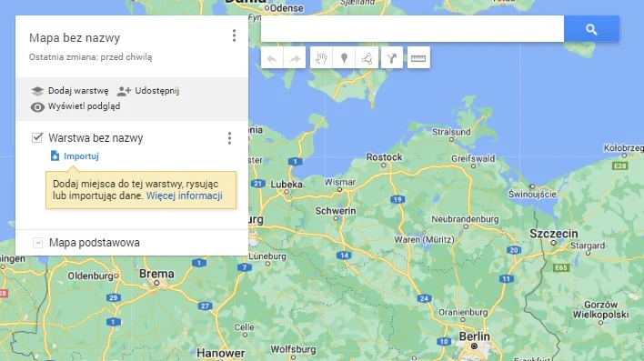Click Stargard label on the map
The height and width of the screenshot is (361, 644).
[x=588, y=246]
